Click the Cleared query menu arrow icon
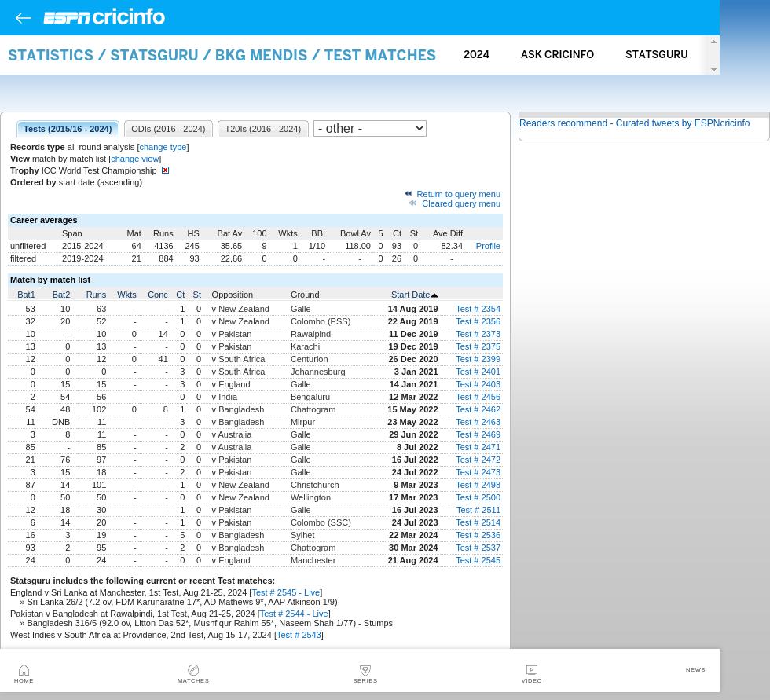The image size is (770, 700). point(413,203)
